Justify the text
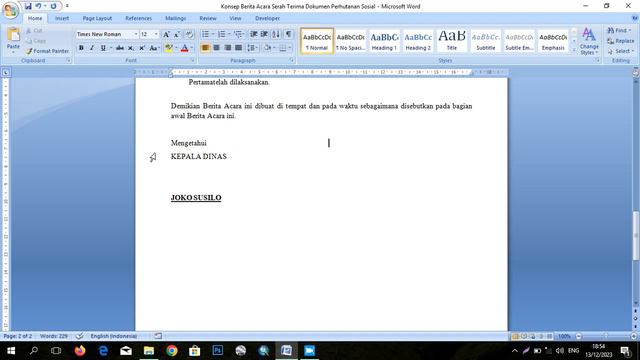640x360 pixels. [x=238, y=48]
